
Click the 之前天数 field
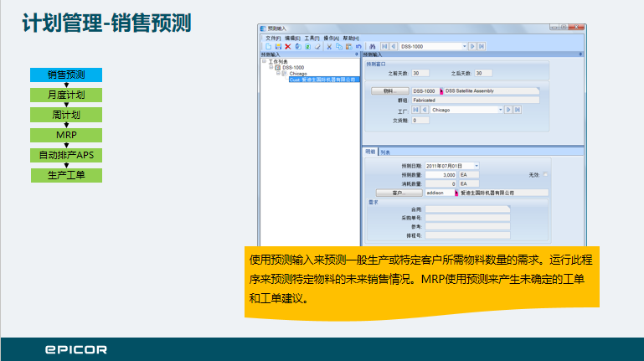pyautogui.click(x=420, y=73)
